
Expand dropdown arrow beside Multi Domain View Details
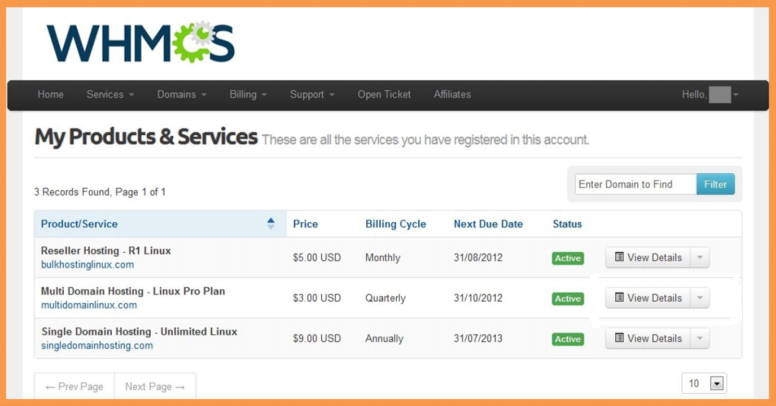(x=700, y=298)
